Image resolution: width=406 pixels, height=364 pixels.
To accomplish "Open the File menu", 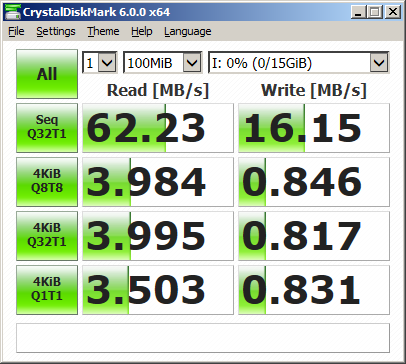I will click(16, 31).
